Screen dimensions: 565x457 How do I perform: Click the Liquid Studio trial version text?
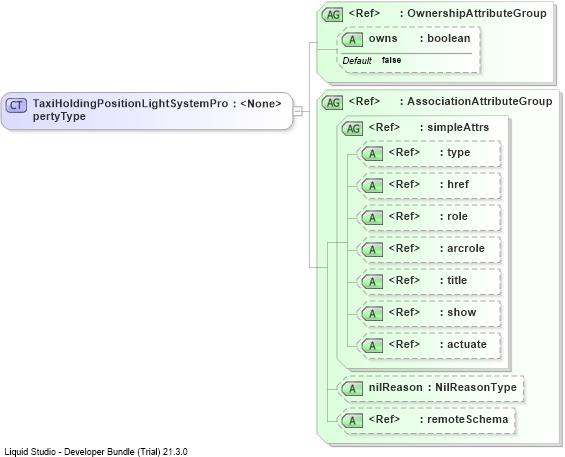[x=96, y=452]
